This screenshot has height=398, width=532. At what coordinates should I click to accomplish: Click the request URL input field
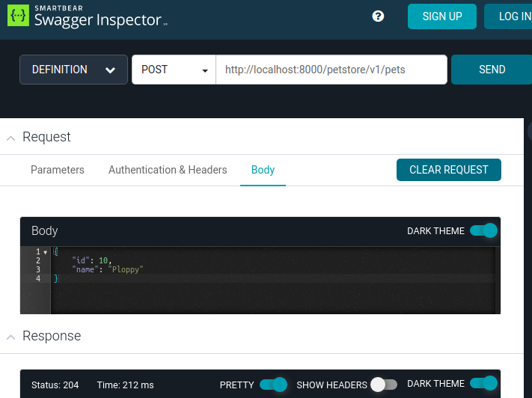(331, 70)
